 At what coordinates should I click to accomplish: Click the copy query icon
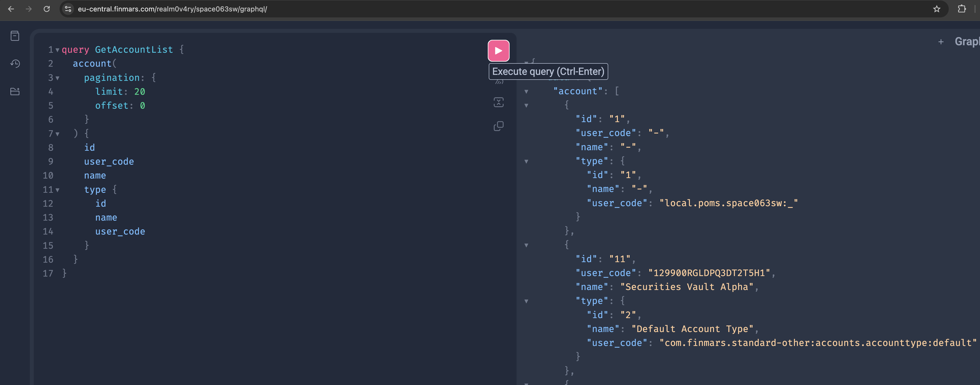click(x=498, y=126)
